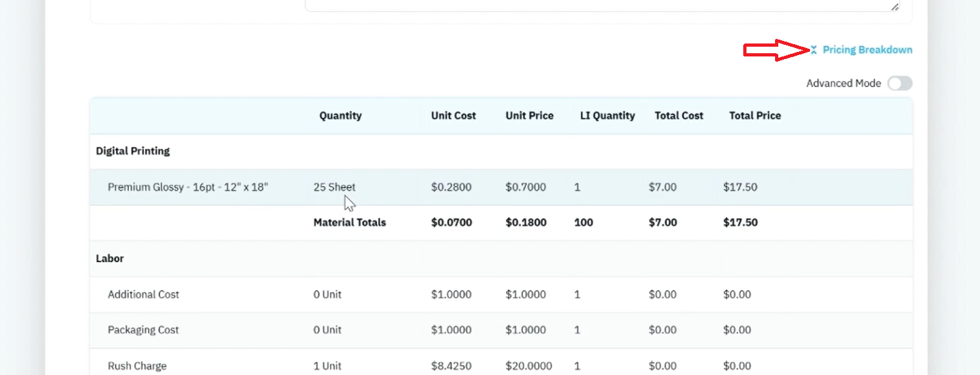Click the $0.2800 unit cost cell
Viewport: 980px width, 375px height.
pyautogui.click(x=451, y=187)
